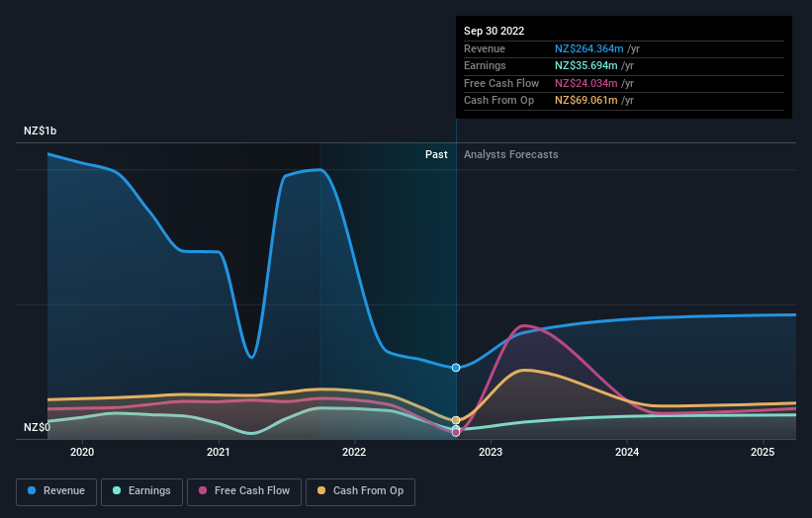Click the Free Cash Flow label in tooltip
The height and width of the screenshot is (518, 812).
(x=501, y=83)
